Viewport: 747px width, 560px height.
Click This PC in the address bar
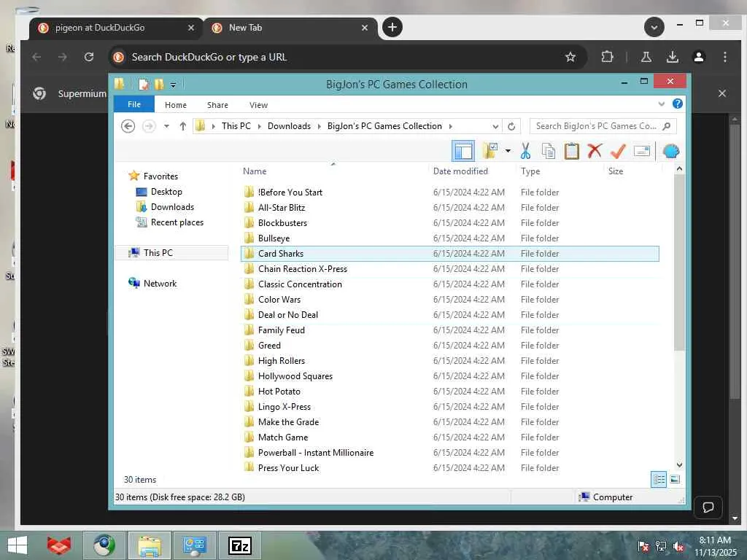[236, 126]
